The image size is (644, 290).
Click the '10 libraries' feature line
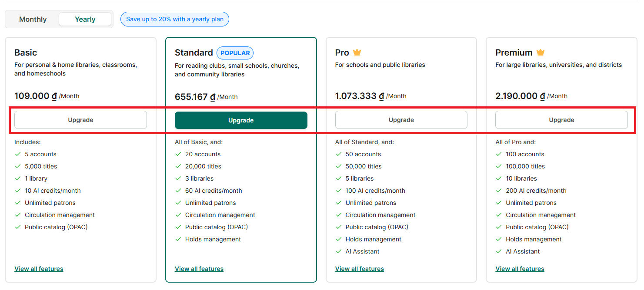tap(521, 178)
